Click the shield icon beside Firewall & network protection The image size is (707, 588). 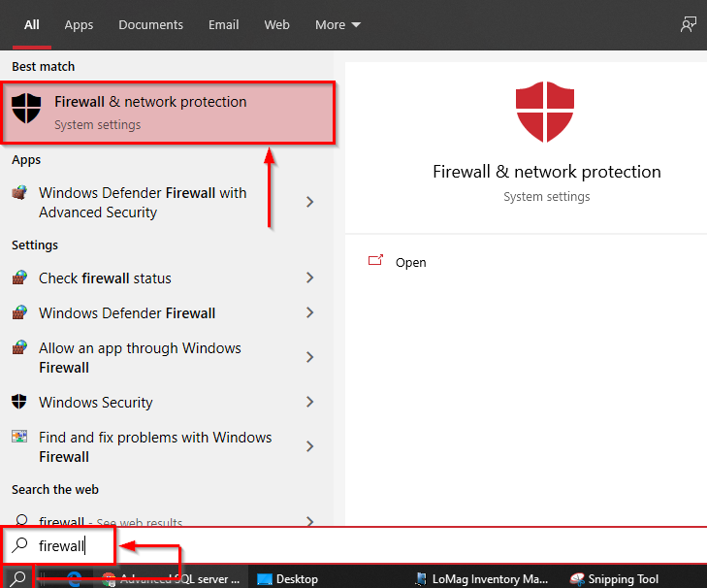[26, 109]
